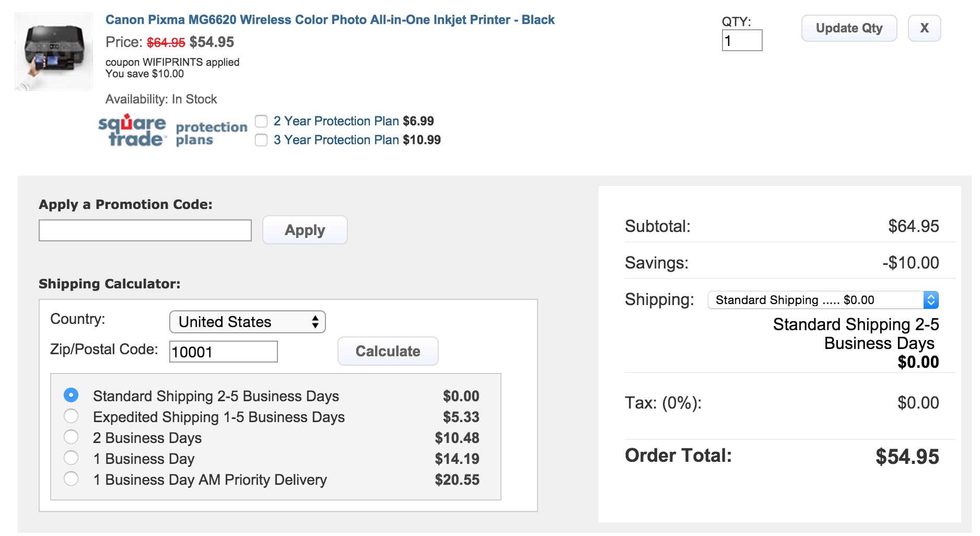
Task: Click the Zip/Postal Code field
Action: point(224,352)
